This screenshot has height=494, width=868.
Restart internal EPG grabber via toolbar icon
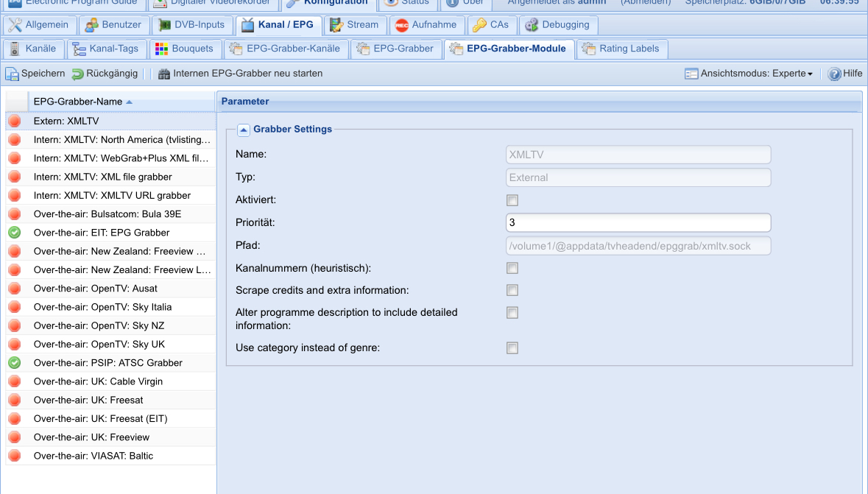163,74
